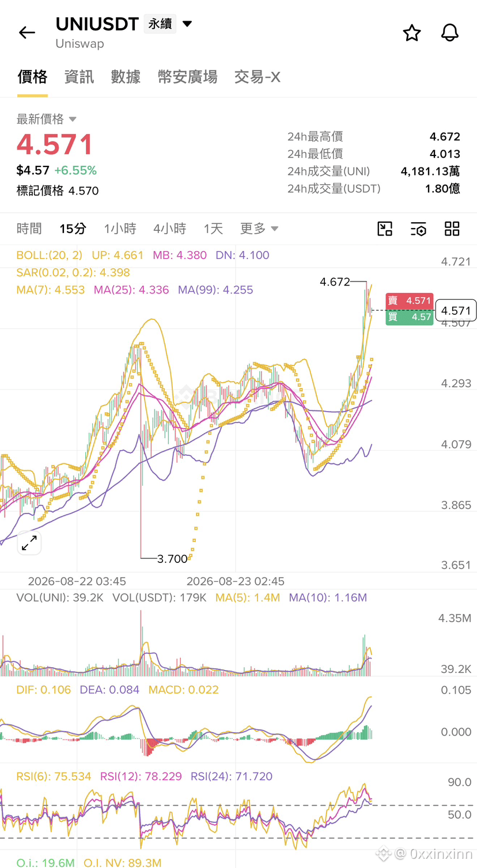This screenshot has height=868, width=477.
Task: Tap the 3.700 chart low marker
Action: (x=172, y=558)
